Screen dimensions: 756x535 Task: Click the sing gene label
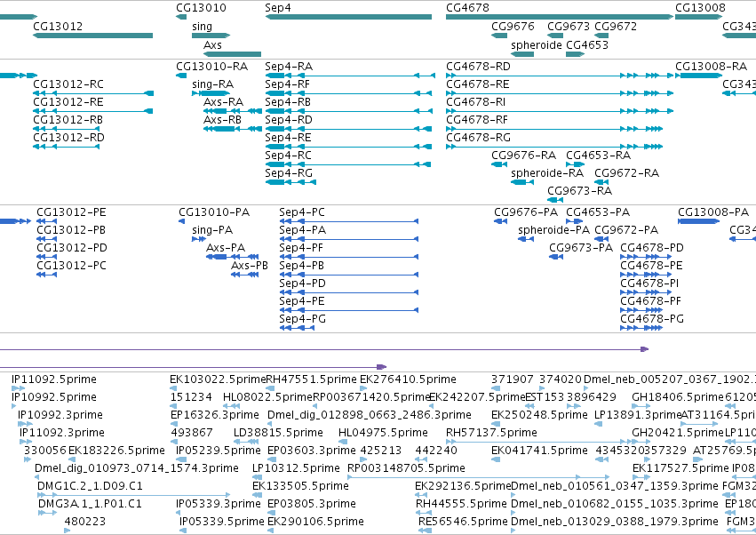(x=202, y=27)
